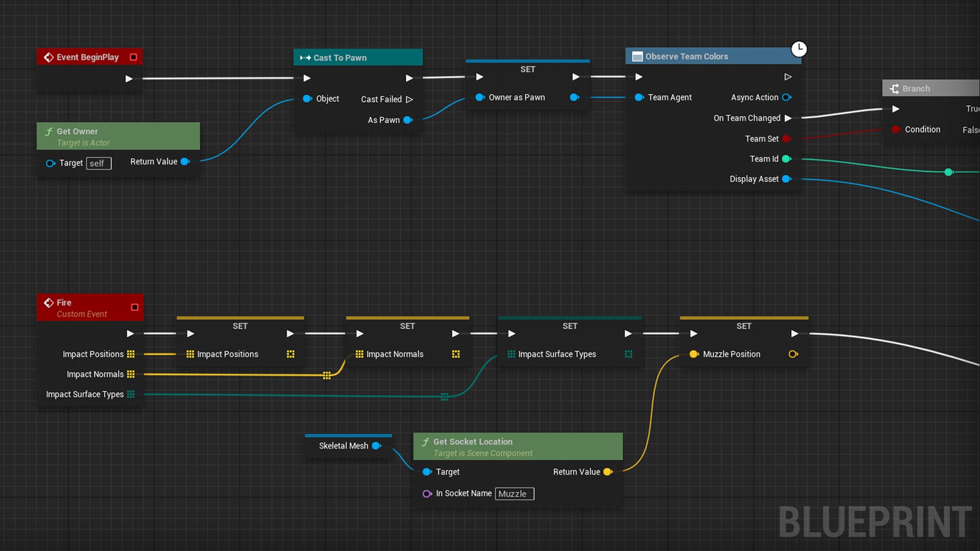
Task: Click the self field on Get Owner Target
Action: pos(98,163)
